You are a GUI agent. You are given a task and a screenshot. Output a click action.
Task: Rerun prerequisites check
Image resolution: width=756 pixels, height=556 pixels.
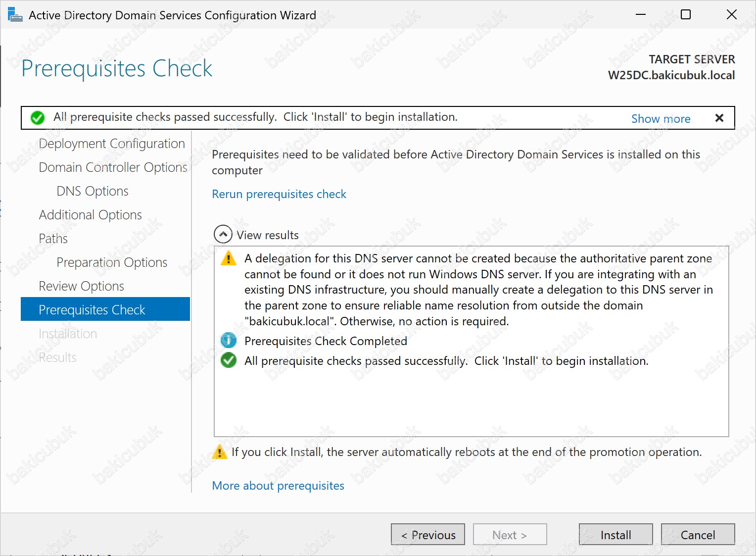click(279, 194)
